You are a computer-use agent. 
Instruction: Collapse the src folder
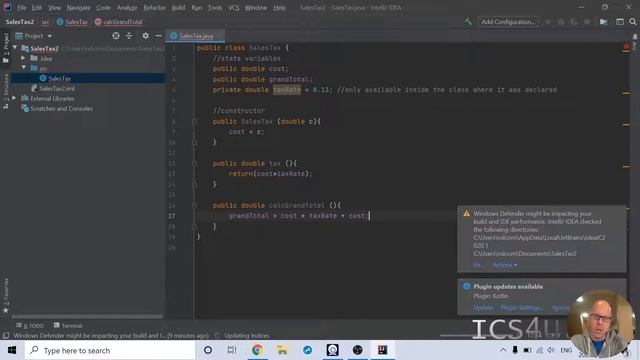[x=23, y=68]
